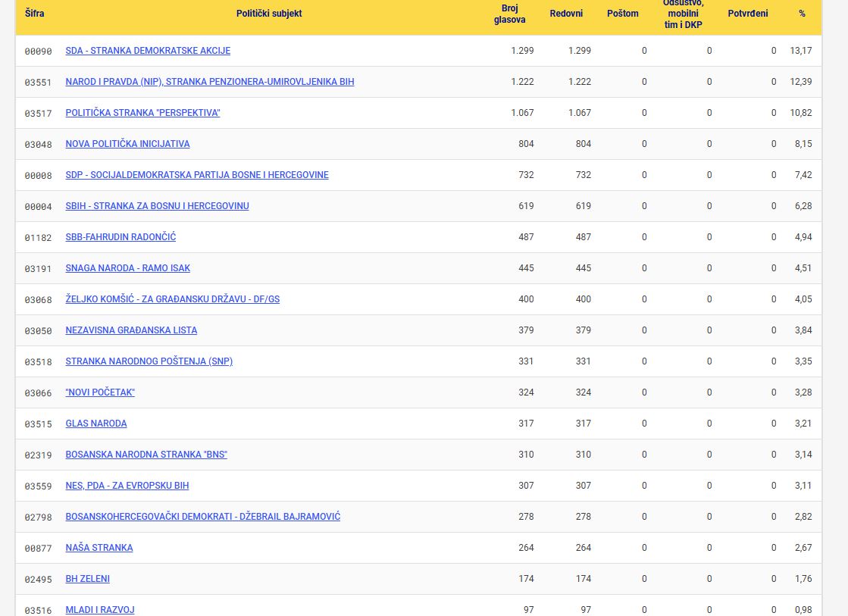Click party code 02798
The image size is (848, 616).
click(x=39, y=517)
